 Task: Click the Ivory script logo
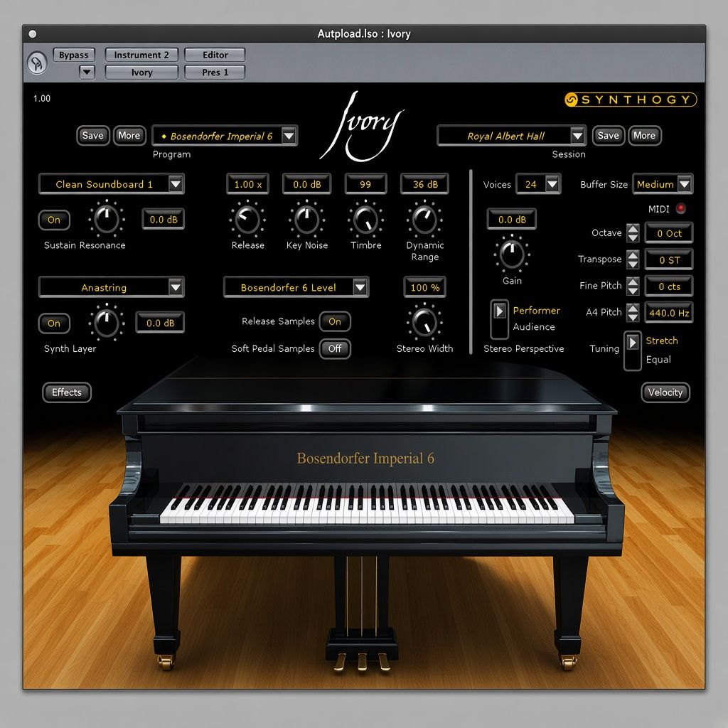tap(362, 127)
